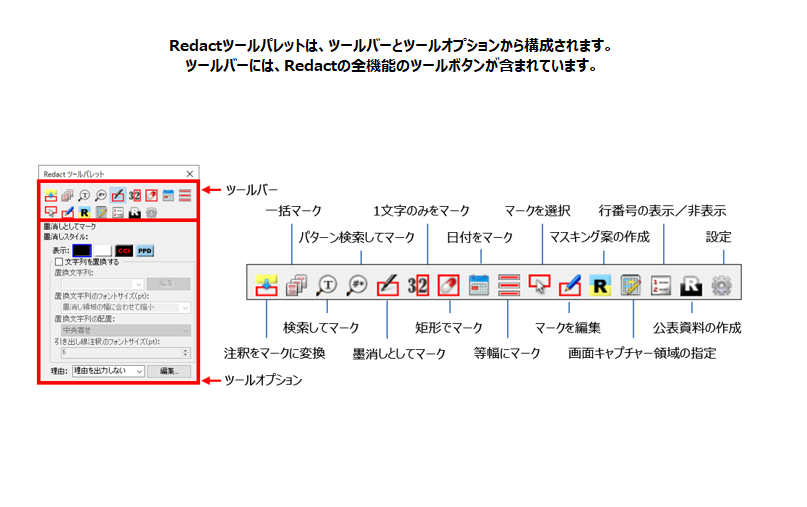This screenshot has width=807, height=507.
Task: Select 等幅にマーク red lines icon in enlarged toolbar
Action: (x=509, y=285)
